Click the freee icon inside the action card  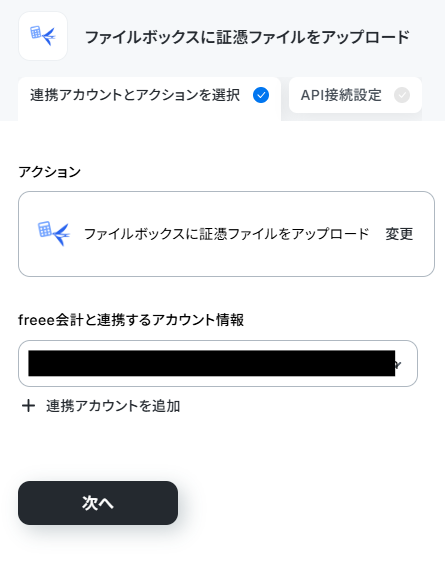(54, 234)
